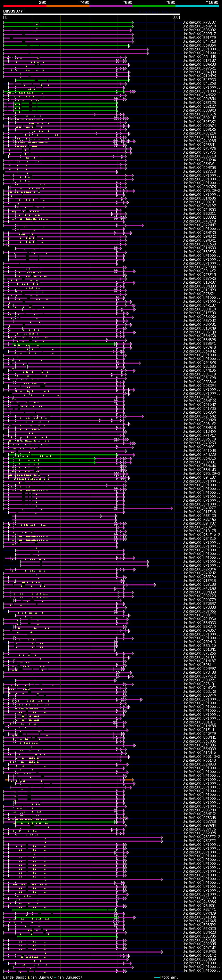222x980 pixels.
Task: Click label UniRef100_B0EGS2
Action: pos(199,122)
